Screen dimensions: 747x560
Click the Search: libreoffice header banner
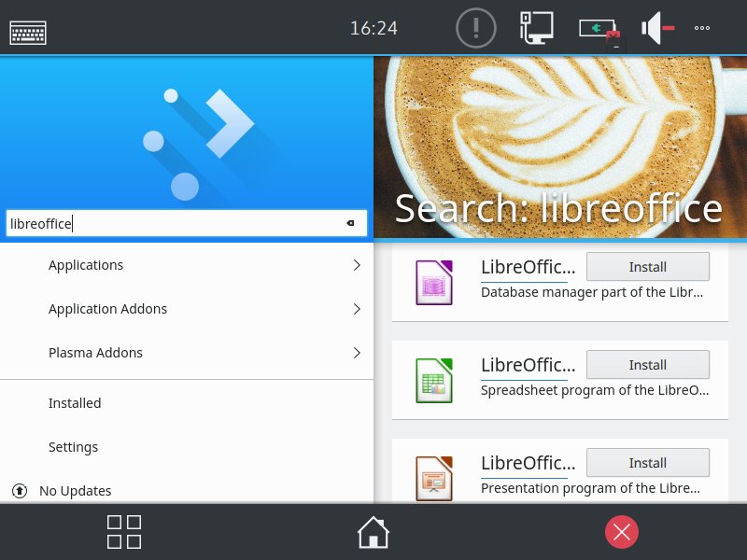560,147
